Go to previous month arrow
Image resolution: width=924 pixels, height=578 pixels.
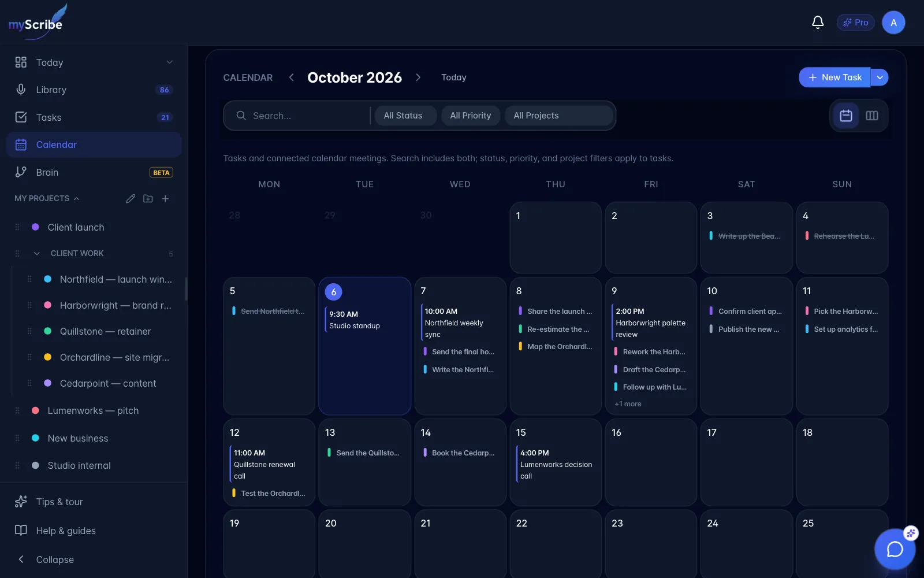(292, 77)
